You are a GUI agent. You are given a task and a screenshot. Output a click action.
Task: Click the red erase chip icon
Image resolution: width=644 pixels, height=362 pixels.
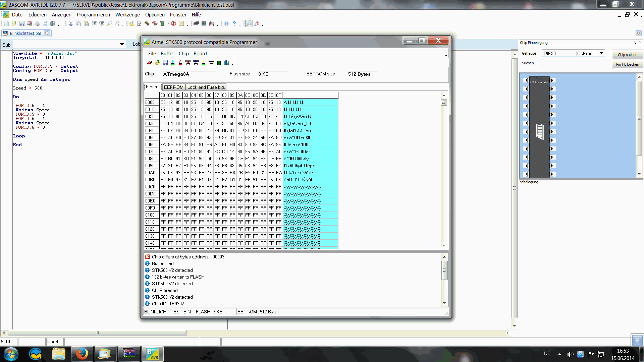point(180,63)
